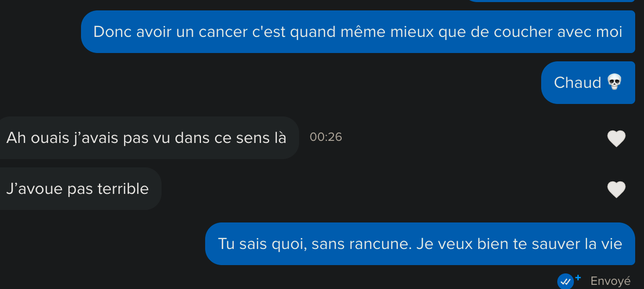The height and width of the screenshot is (289, 644).
Task: Click the small plus beside the read receipt
Action: pos(578,278)
